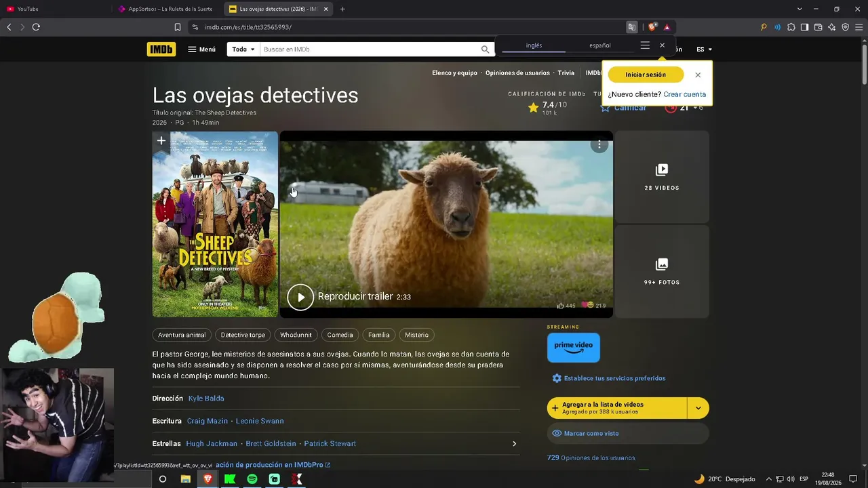Open Patrick Stewart's page
Viewport: 868px width, 488px height.
330,444
